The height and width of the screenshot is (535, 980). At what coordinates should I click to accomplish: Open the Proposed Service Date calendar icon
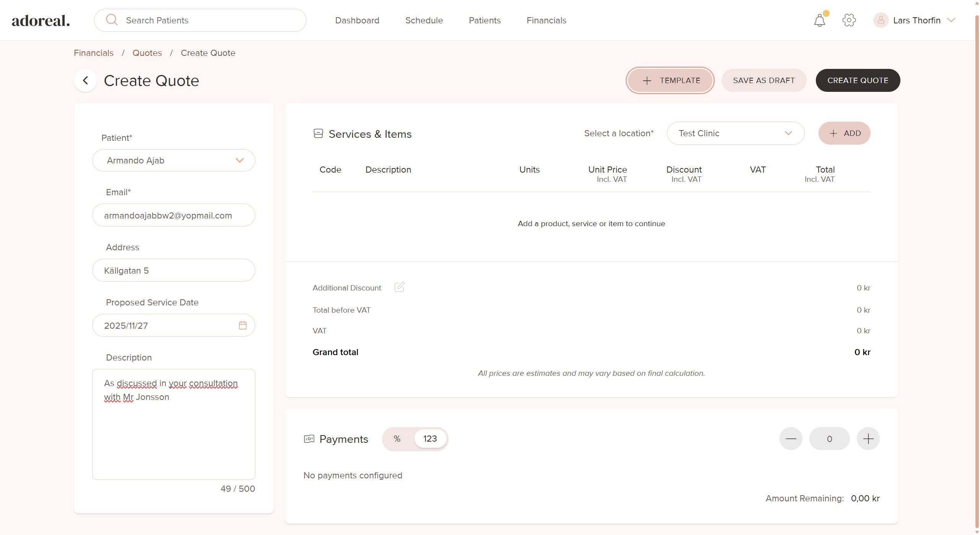click(243, 325)
